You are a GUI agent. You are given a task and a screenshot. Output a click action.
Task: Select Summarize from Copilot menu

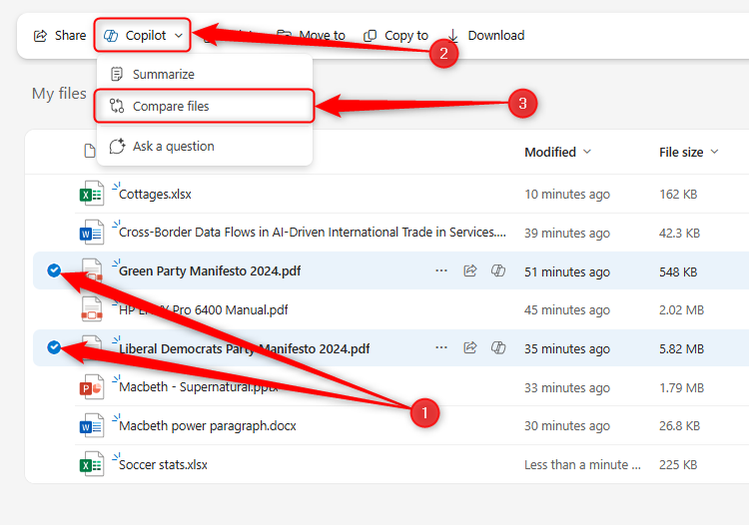coord(163,74)
